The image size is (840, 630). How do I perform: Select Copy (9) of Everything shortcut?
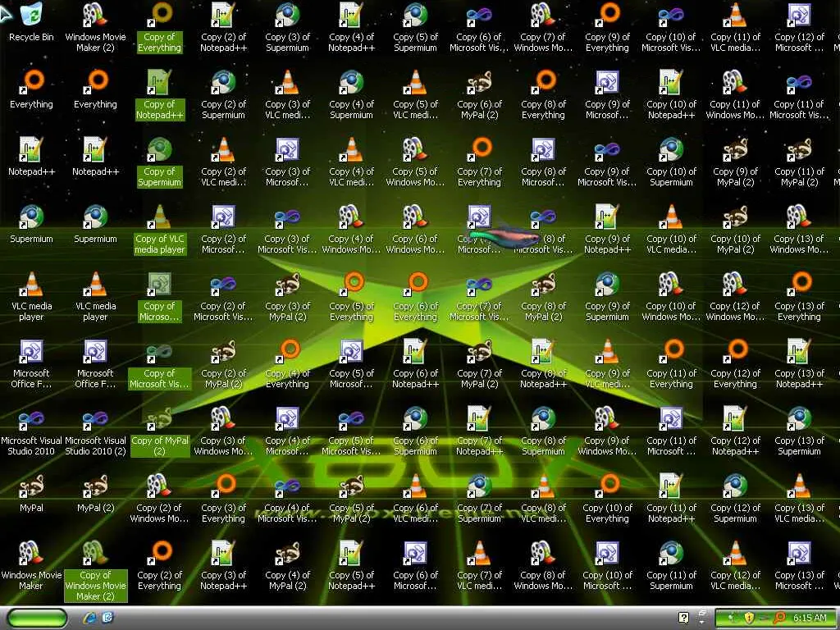pyautogui.click(x=608, y=28)
